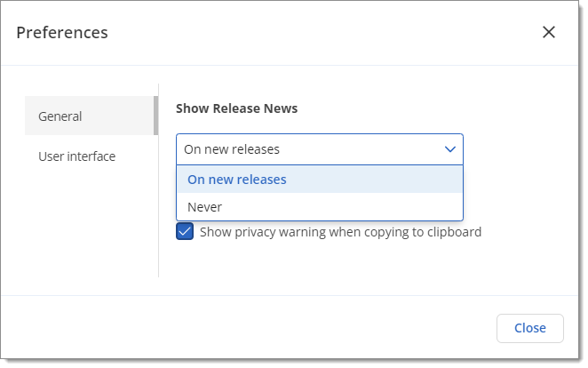Switch to the General preferences tab
The image size is (588, 368).
[91, 116]
